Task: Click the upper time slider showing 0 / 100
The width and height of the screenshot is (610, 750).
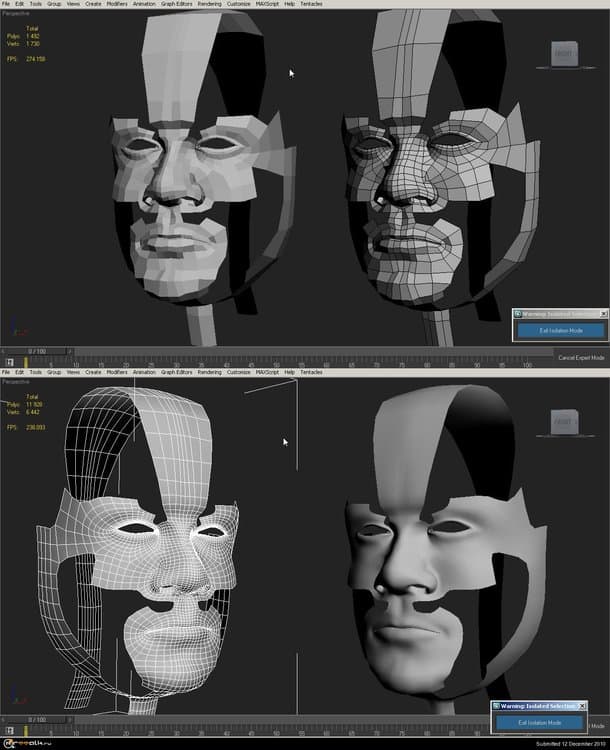Action: tap(36, 351)
